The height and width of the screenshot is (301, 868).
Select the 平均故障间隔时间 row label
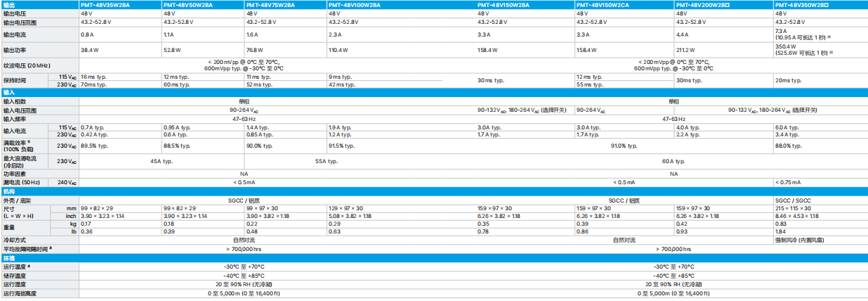click(29, 248)
